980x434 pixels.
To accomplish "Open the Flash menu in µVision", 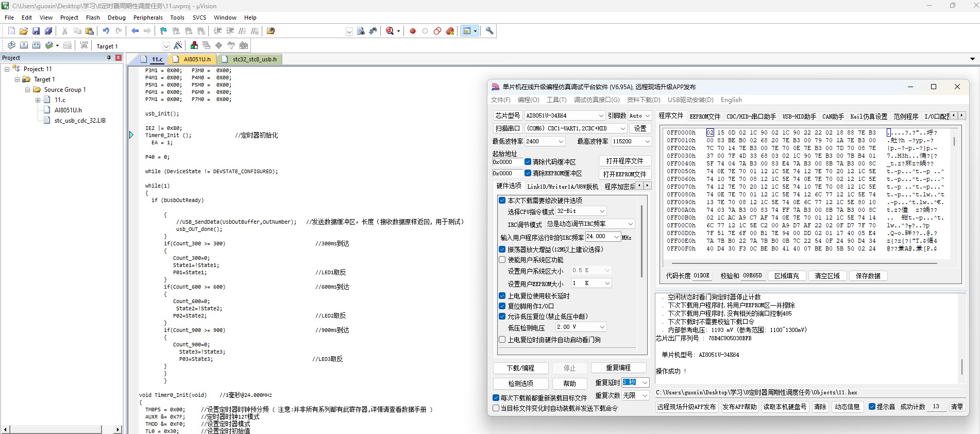I will tap(93, 18).
